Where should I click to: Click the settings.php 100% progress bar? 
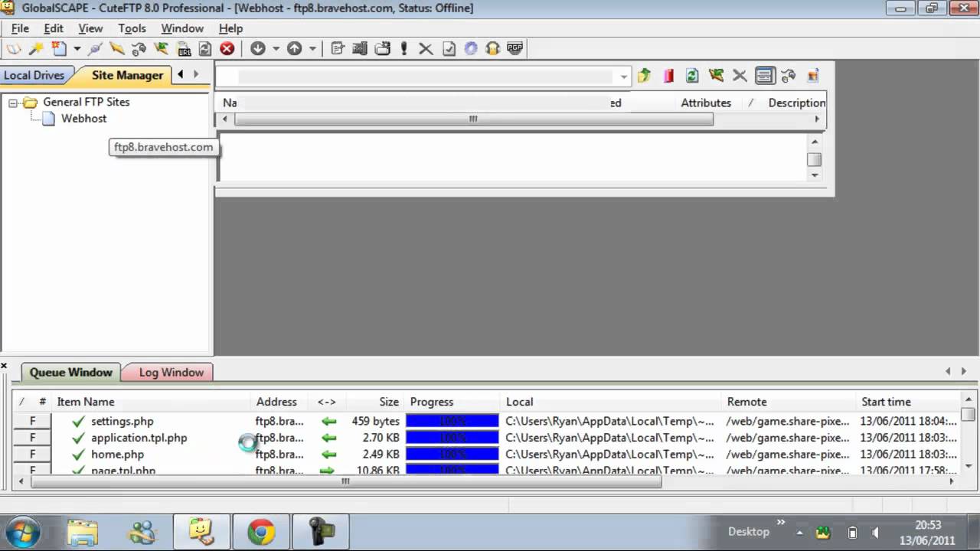[452, 421]
